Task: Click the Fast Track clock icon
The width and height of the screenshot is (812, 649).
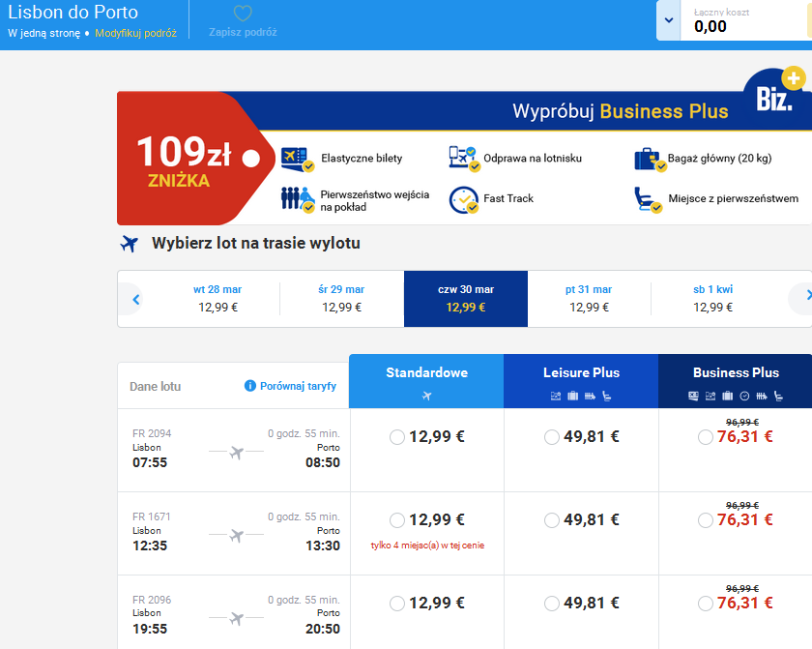Action: coord(463,200)
